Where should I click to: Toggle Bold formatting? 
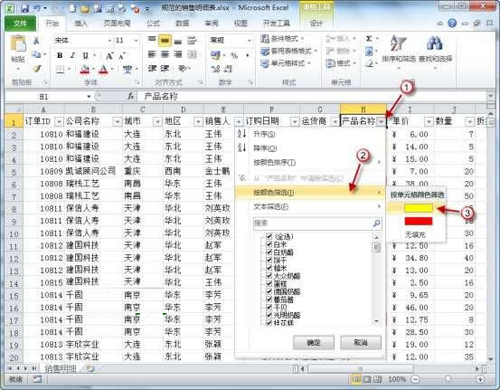60,55
